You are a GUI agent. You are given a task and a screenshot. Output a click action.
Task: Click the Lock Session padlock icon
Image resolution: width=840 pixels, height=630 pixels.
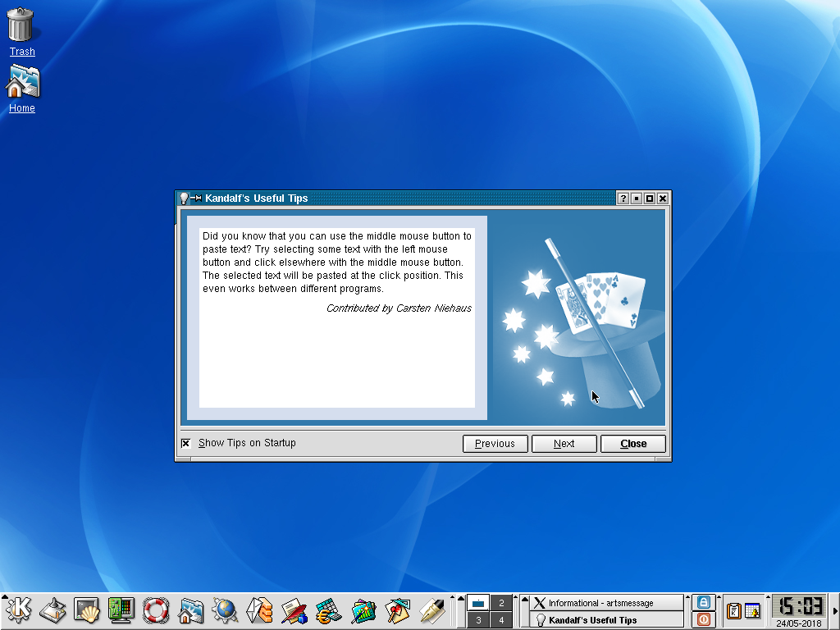703,602
